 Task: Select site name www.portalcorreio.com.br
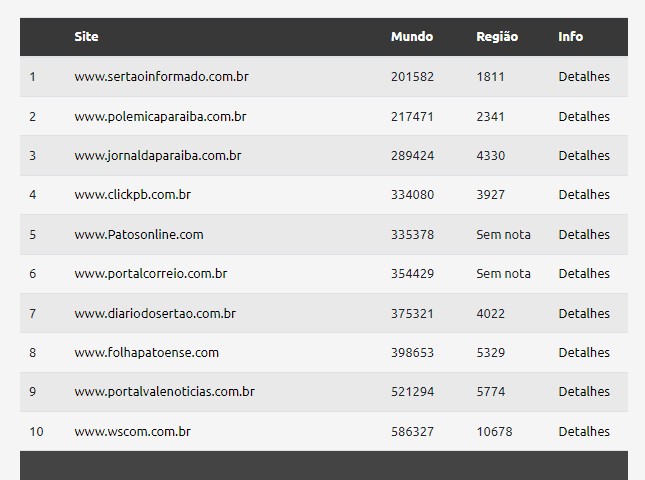151,274
